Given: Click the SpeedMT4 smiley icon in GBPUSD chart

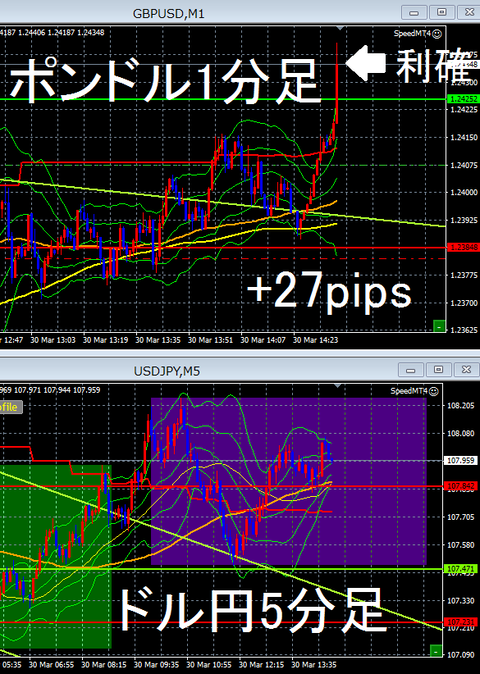Looking at the screenshot, I should tap(437, 34).
